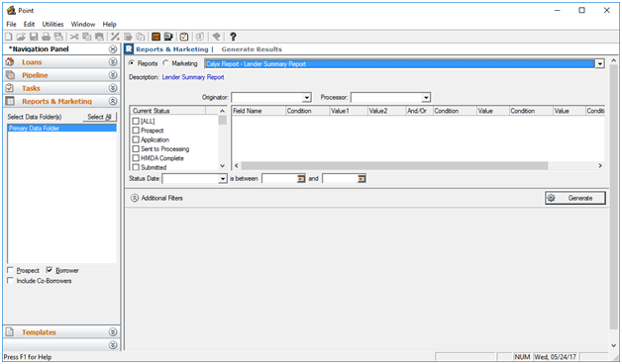Click the Select All button

pos(100,117)
